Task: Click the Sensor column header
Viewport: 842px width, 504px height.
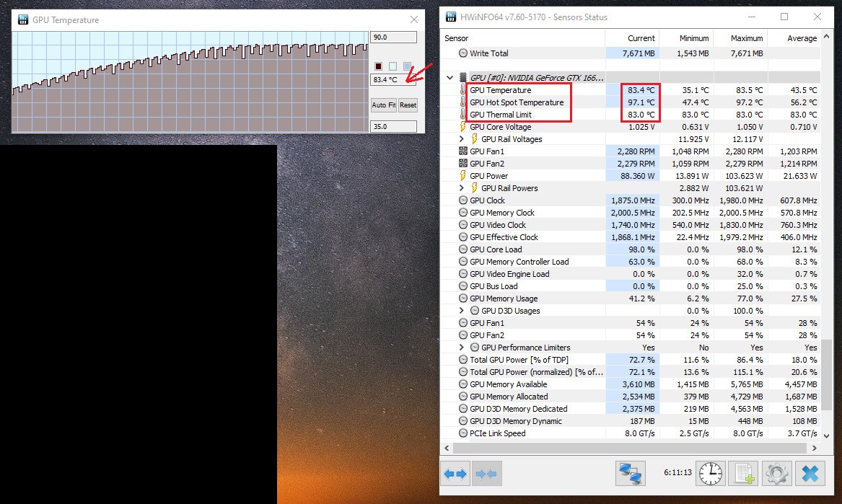Action: (522, 38)
